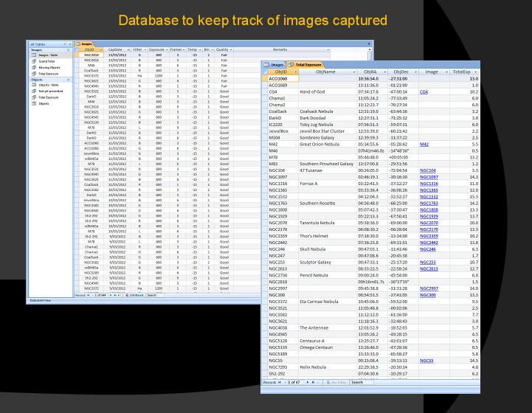Viewport: 532px width, 413px height.
Task: Click the Objects form icon in navigation pane
Action: point(34,104)
